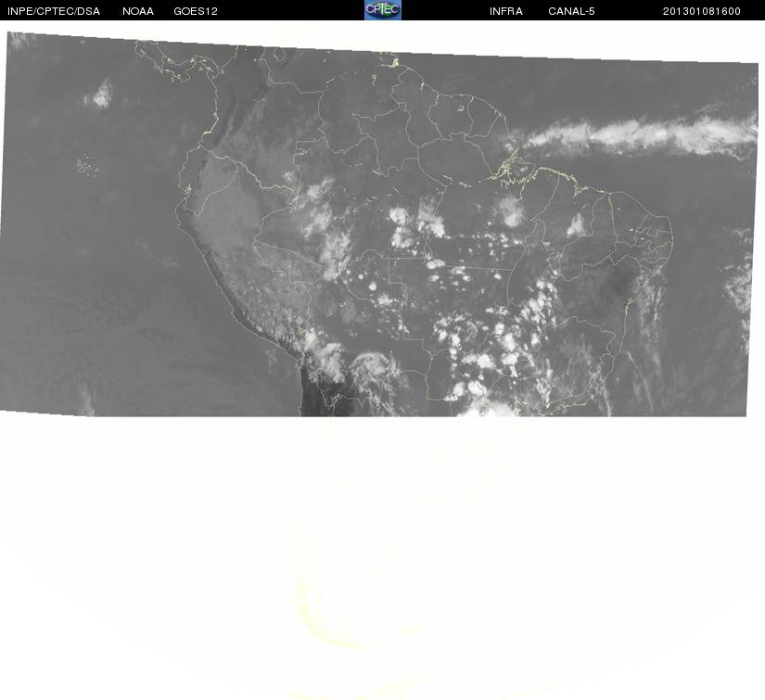Click the CANAL-5 channel label

pyautogui.click(x=571, y=11)
